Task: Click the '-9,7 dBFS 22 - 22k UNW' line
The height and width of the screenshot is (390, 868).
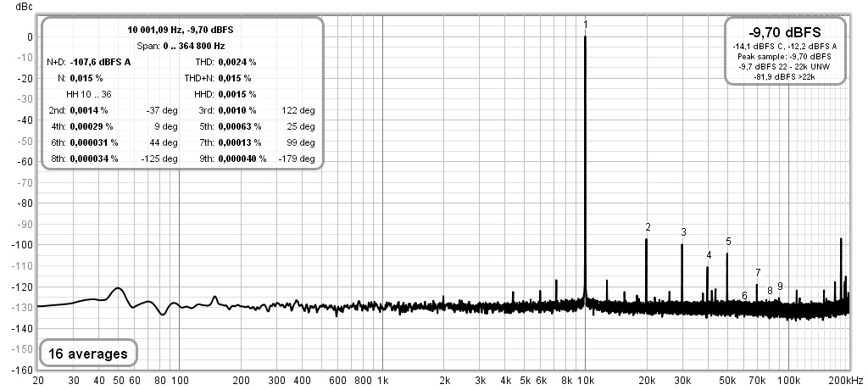Action: tap(785, 66)
